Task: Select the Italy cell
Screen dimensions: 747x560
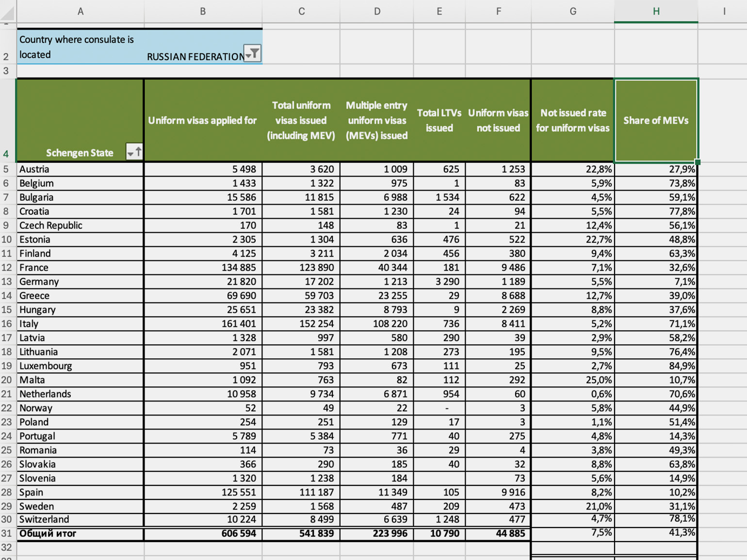Action: 81,324
